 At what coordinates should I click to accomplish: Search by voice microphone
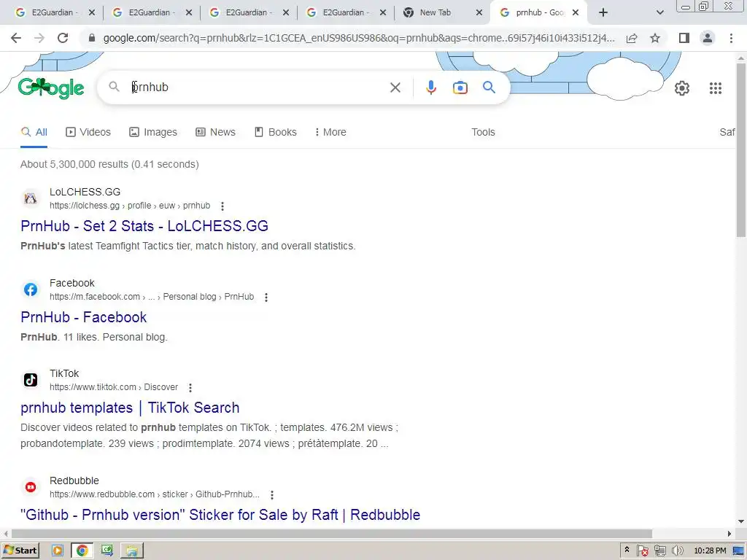click(430, 87)
